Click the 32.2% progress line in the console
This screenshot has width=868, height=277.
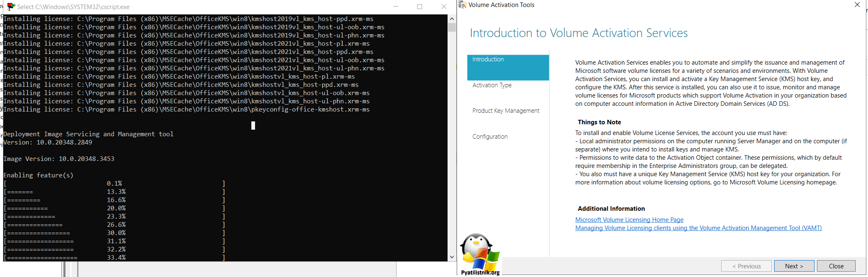point(114,249)
